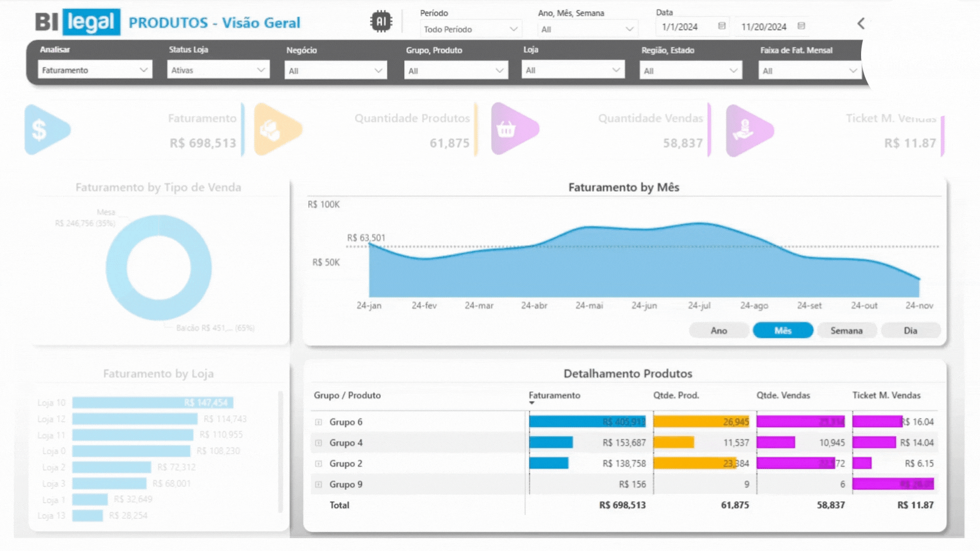Click the Loja 10 bar in the chart
This screenshot has width=980, height=551.
tap(152, 403)
